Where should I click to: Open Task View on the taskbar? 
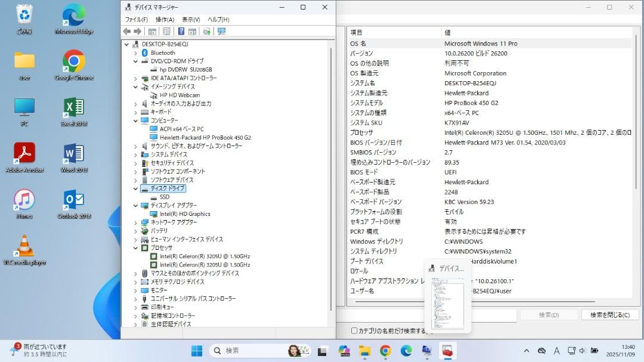[x=322, y=351]
